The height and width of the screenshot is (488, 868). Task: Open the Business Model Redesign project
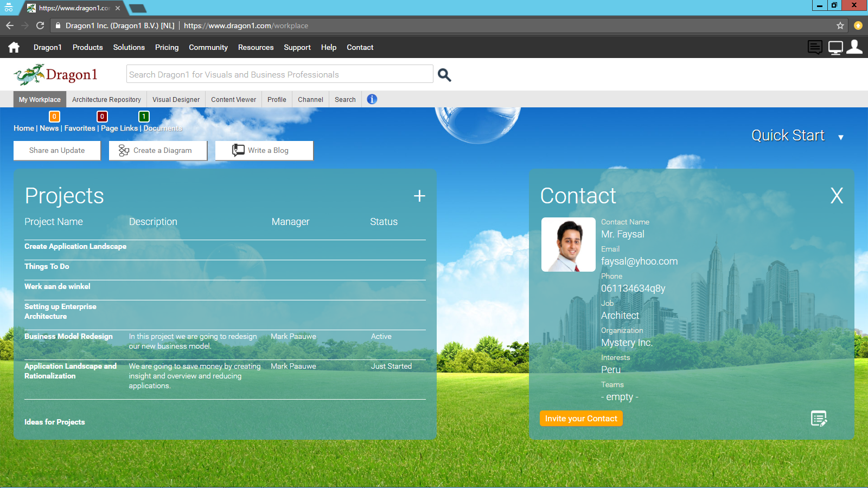pyautogui.click(x=68, y=337)
